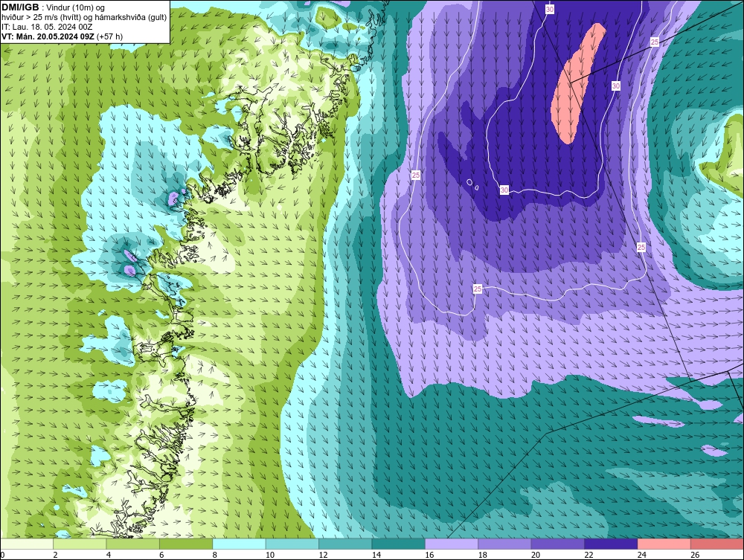
Task: Click the coral red swatch after 26
Action: point(717,544)
